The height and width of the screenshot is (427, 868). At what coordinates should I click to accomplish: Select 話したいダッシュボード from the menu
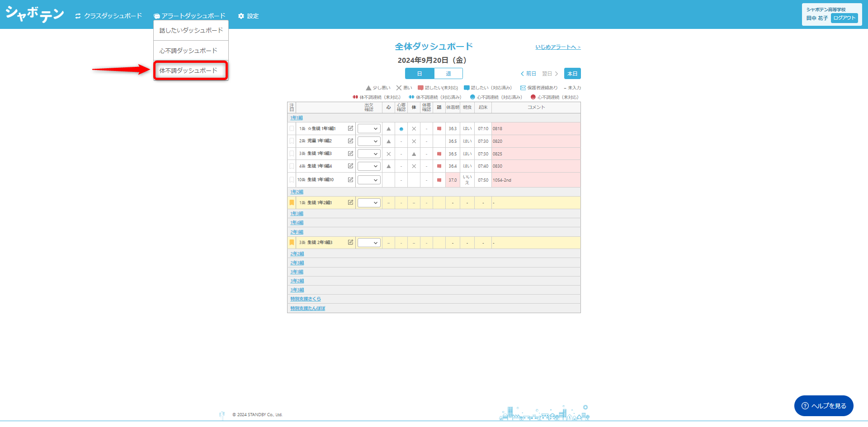tap(191, 30)
